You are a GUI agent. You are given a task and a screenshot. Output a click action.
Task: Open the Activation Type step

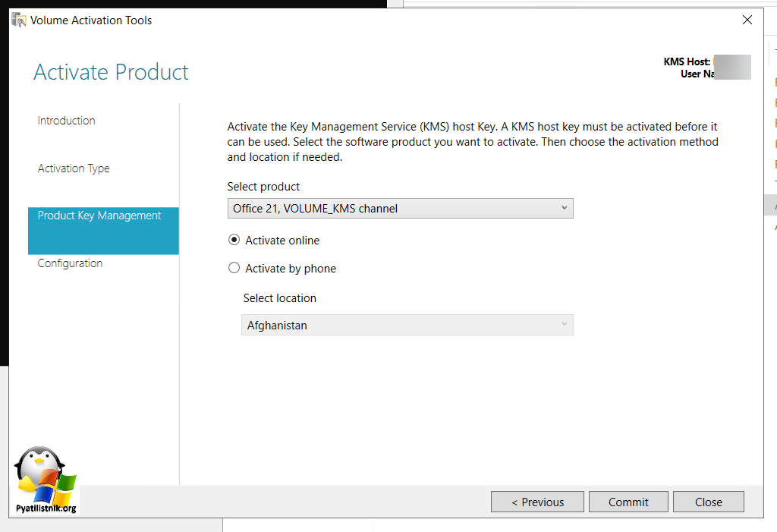pyautogui.click(x=74, y=168)
